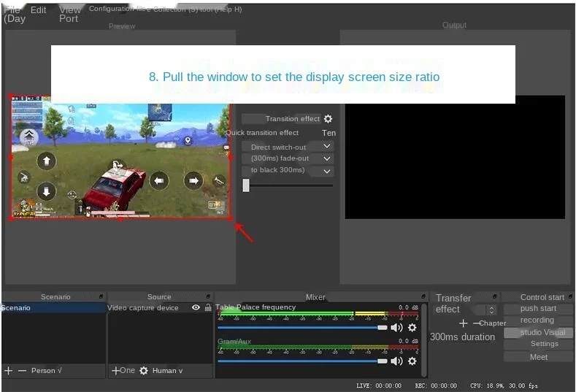Click the transition T-bar slider handle
576x392 pixels.
(246, 185)
